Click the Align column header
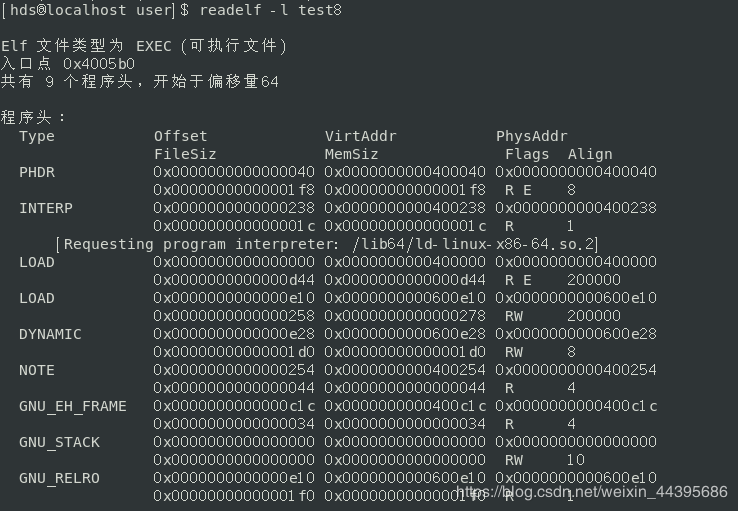Screen dimensions: 738x511 click(590, 154)
